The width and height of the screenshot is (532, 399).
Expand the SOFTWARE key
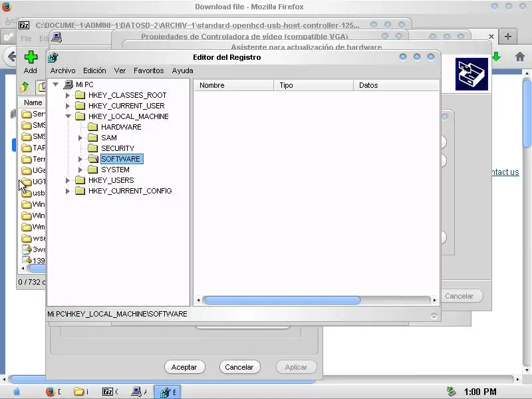(80, 159)
